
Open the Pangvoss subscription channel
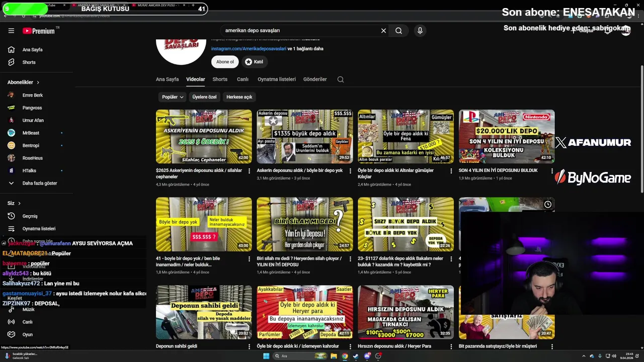(33, 108)
